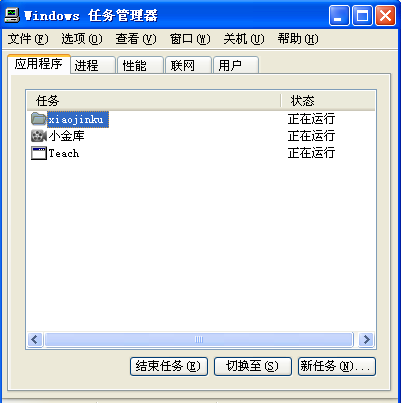Viewport: 401px width, 403px height.
Task: Open the 选项(O) menu
Action: pyautogui.click(x=82, y=39)
